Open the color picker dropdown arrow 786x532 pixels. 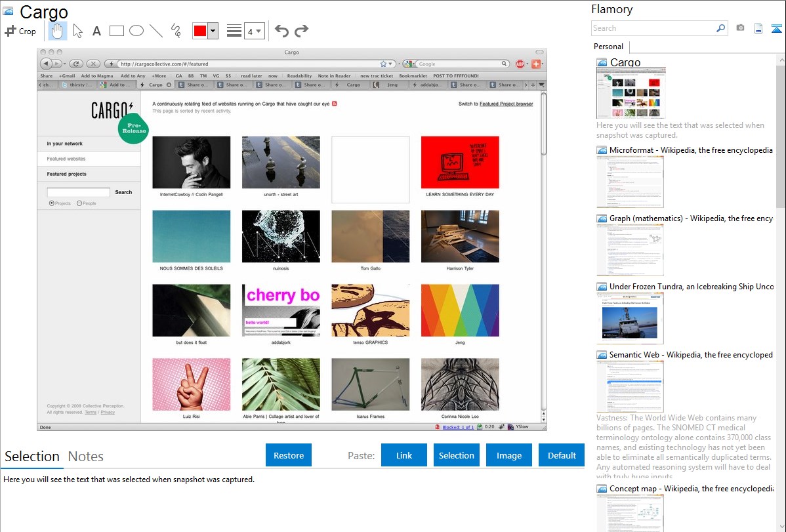[213, 31]
